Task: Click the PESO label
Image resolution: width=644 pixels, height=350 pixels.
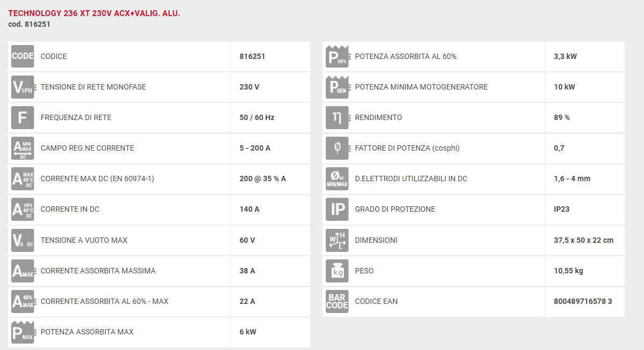Action: pos(364,271)
